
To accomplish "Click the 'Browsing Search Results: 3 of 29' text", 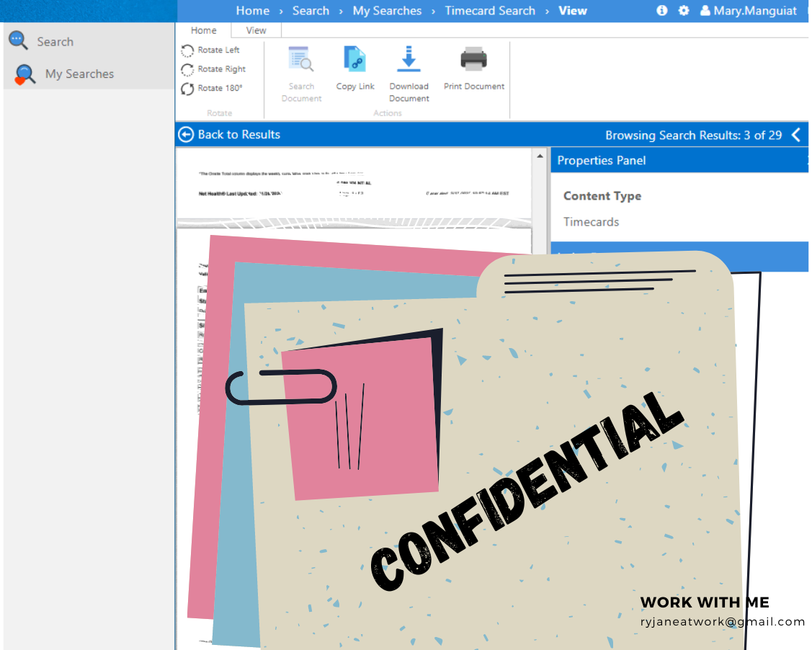I will (x=693, y=135).
